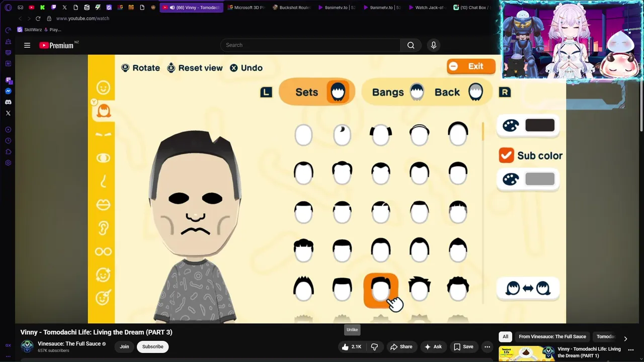This screenshot has width=644, height=362.
Task: Mute the Vinny tab via speaker icon
Action: point(173,8)
